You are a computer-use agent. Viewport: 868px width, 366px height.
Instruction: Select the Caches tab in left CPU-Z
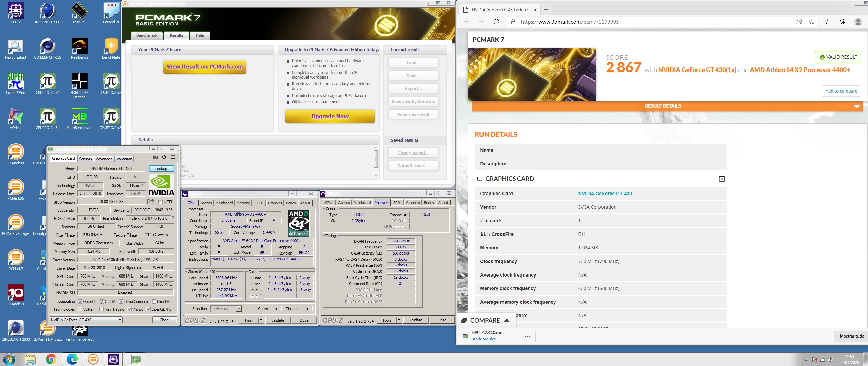(x=206, y=203)
